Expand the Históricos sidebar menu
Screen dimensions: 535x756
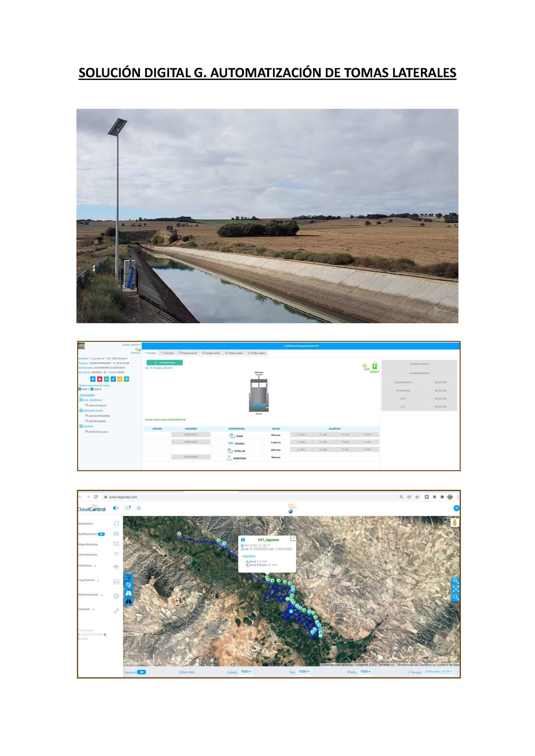click(x=87, y=566)
